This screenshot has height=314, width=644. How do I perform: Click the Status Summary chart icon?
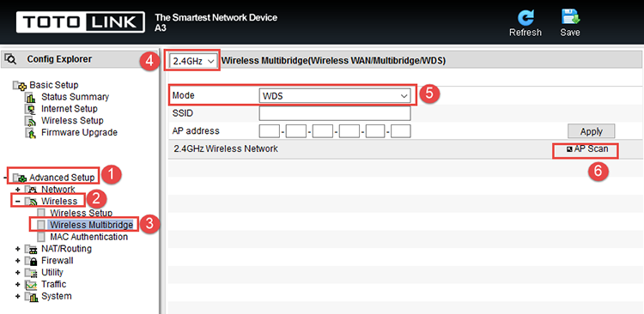coord(30,97)
